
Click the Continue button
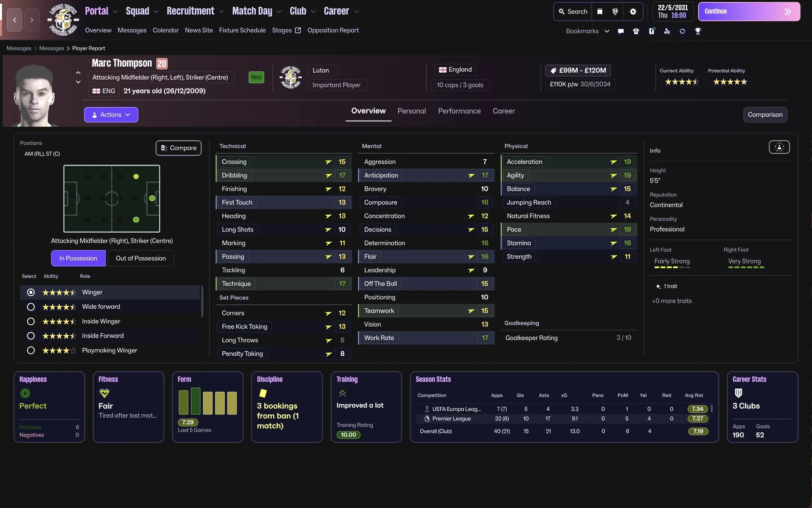pos(749,12)
